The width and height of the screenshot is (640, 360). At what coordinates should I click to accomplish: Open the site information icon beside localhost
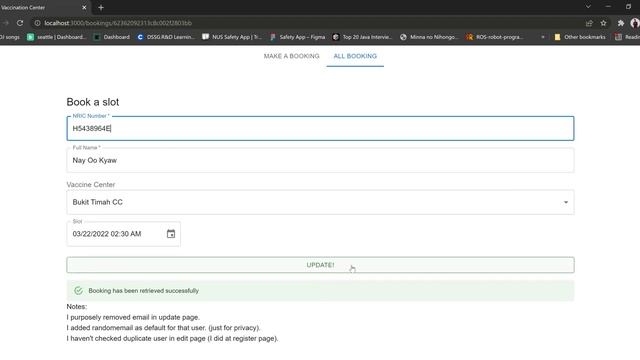pyautogui.click(x=37, y=23)
